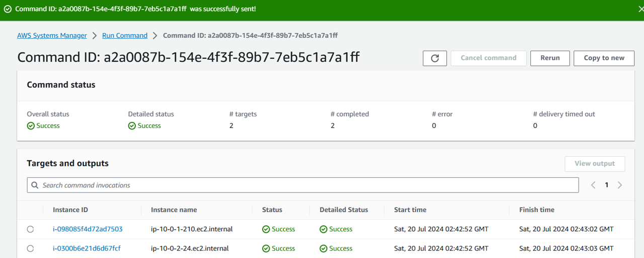Image resolution: width=644 pixels, height=258 pixels.
Task: Click the View output button
Action: [594, 164]
